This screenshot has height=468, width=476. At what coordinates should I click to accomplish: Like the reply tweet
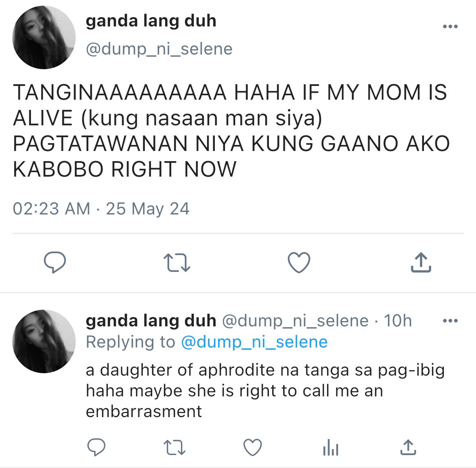[253, 447]
